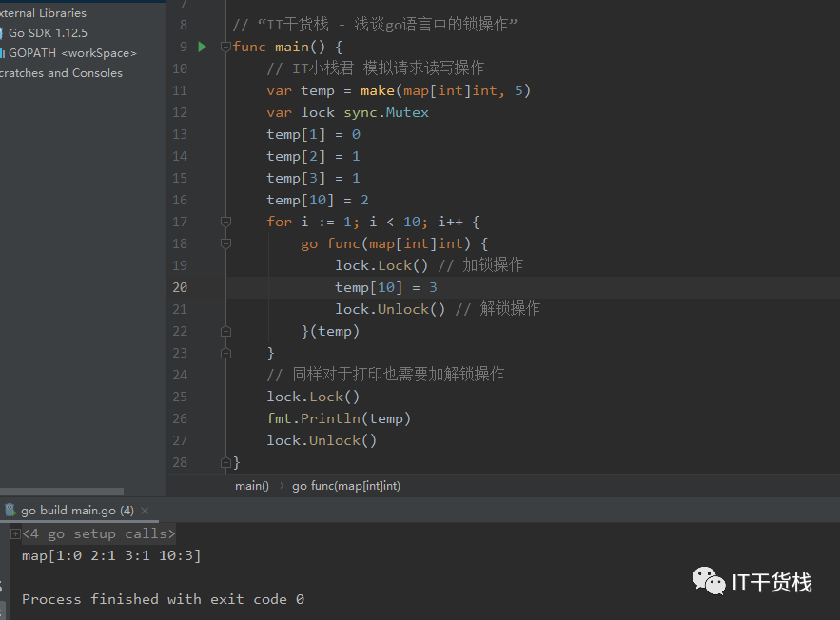Click fold end marker at line 22
The width and height of the screenshot is (840, 620).
(x=225, y=332)
